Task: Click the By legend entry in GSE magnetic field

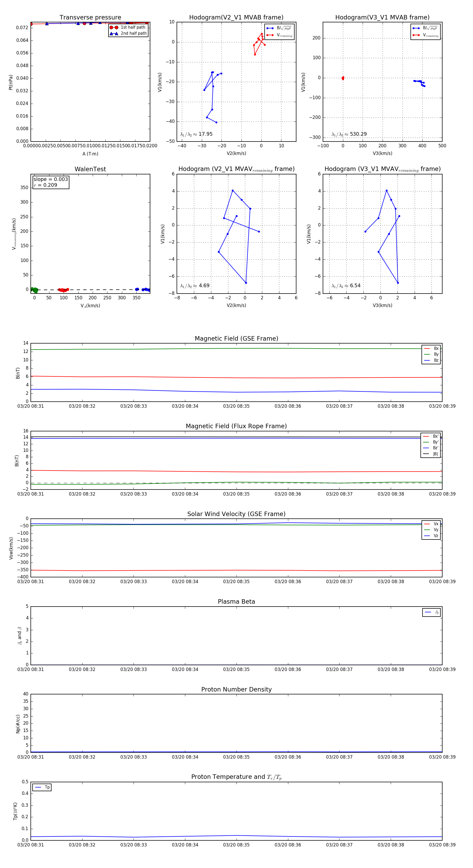Action: [x=431, y=354]
